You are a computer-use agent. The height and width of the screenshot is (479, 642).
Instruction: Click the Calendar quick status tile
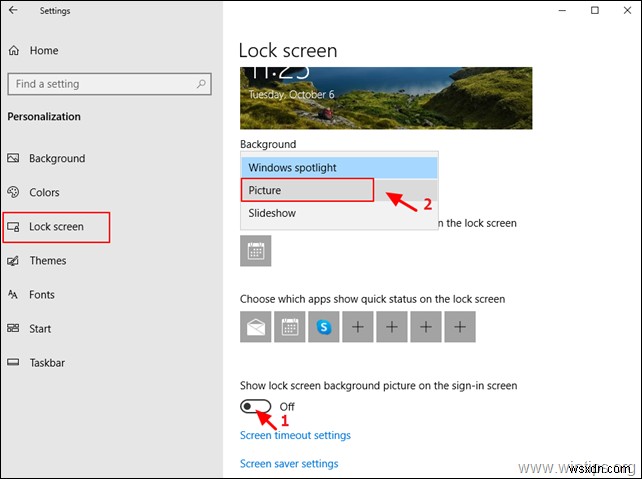coord(289,327)
